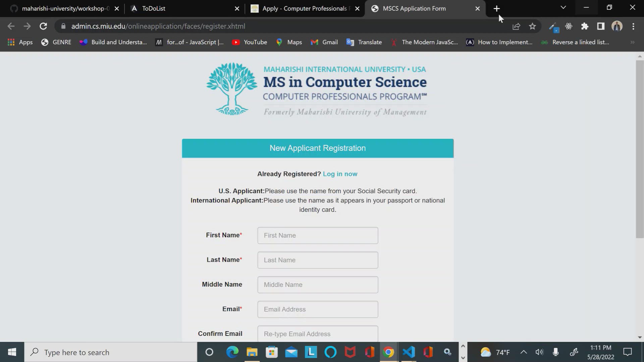Open for...of - JavaScript bookmark

[x=190, y=42]
